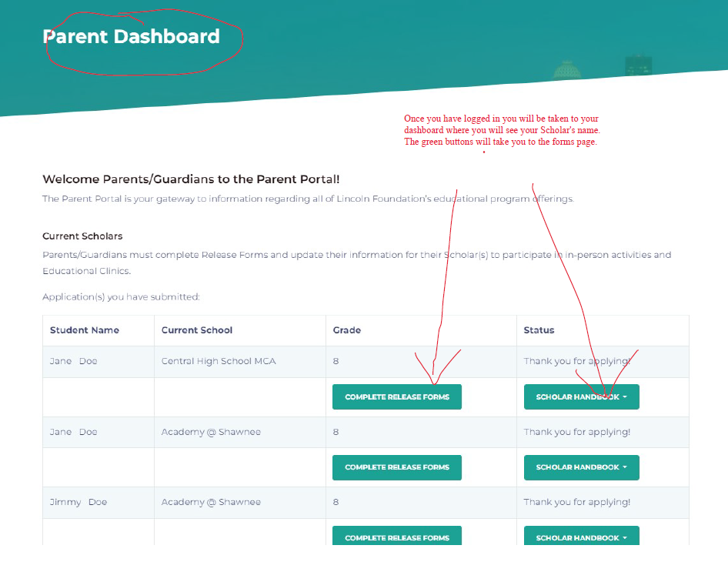The height and width of the screenshot is (562, 728).
Task: Select Jane Doe in the Central High School row
Action: coord(74,361)
